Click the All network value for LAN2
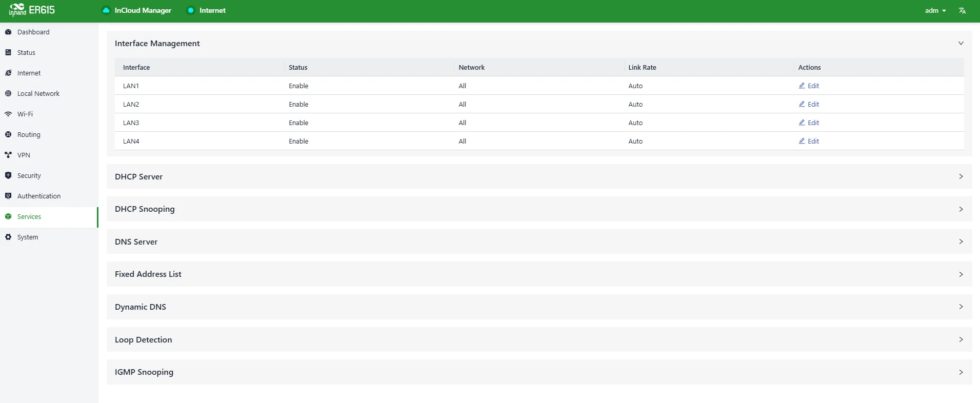Screen dimensions: 980x403 (462, 104)
